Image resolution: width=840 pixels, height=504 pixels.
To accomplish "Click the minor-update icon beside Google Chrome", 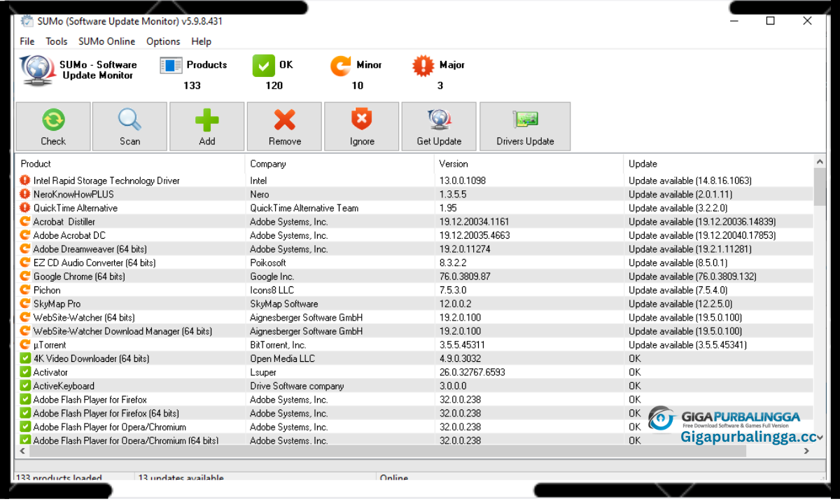I will pyautogui.click(x=25, y=276).
